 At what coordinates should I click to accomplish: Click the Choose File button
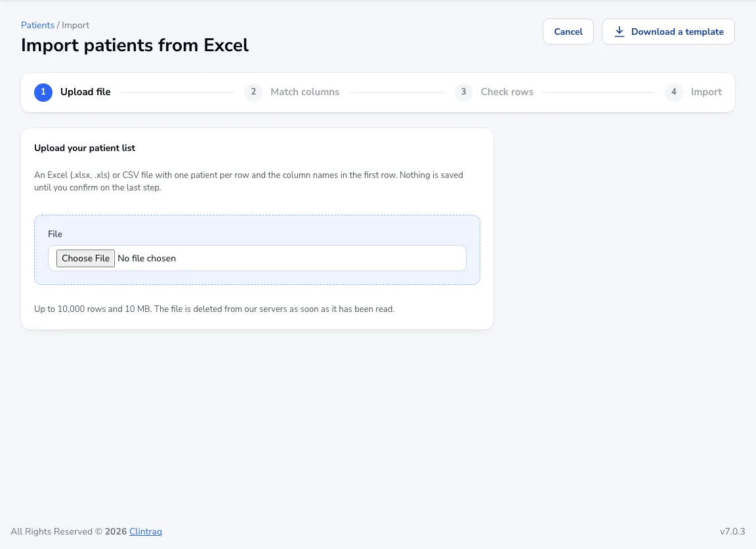tap(86, 258)
